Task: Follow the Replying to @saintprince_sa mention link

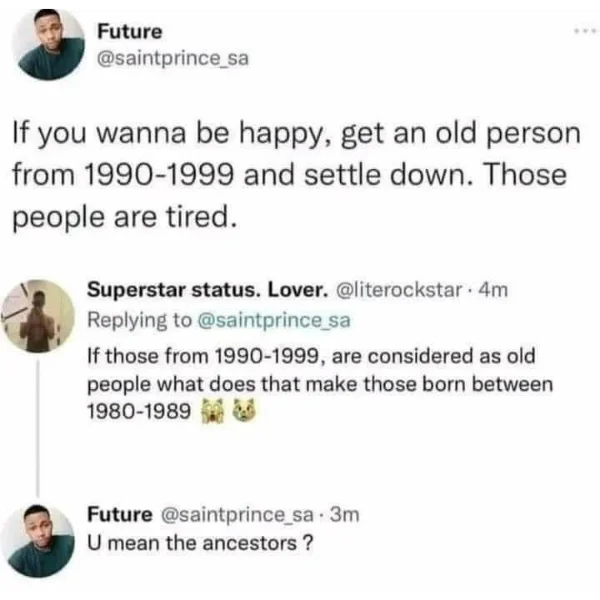Action: coord(274,320)
